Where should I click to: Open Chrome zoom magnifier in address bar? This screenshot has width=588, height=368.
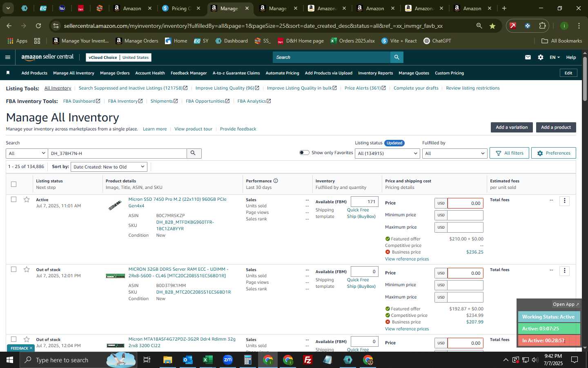(479, 26)
